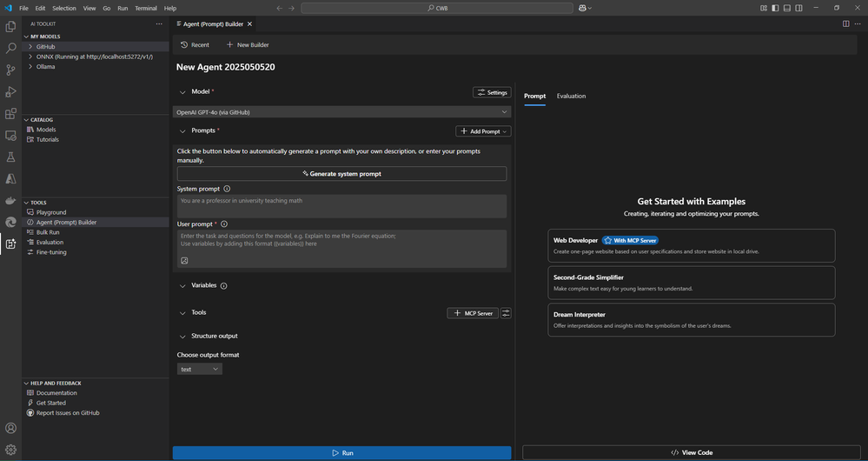Screen dimensions: 868x461
Task: Click the blue Run button
Action: tap(341, 453)
